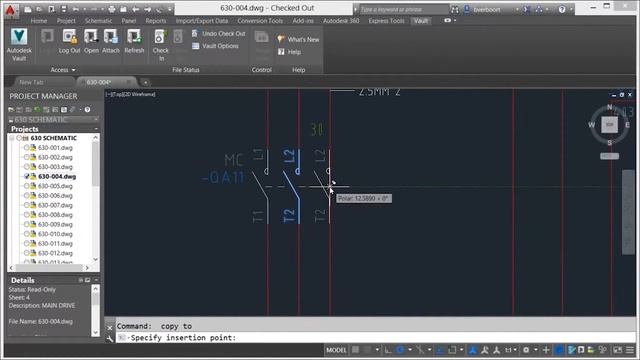Screen dimensions: 640x360
Task: Open the signed-in user account menu
Action: [491, 9]
